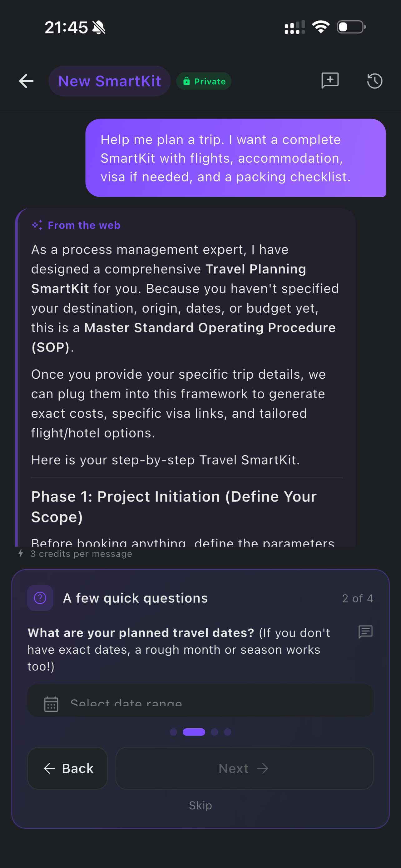Viewport: 401px width, 868px height.
Task: Start a new chat with the plus-message icon
Action: (x=330, y=81)
